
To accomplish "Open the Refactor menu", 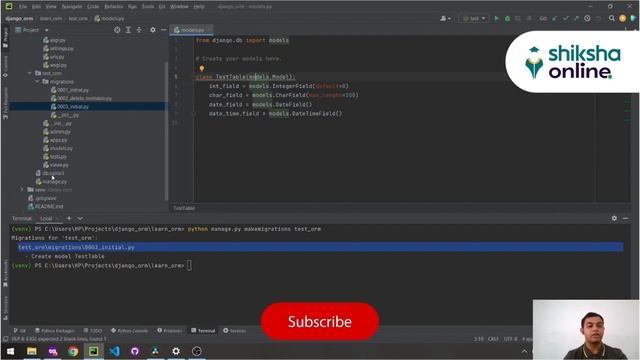I will 114,7.
